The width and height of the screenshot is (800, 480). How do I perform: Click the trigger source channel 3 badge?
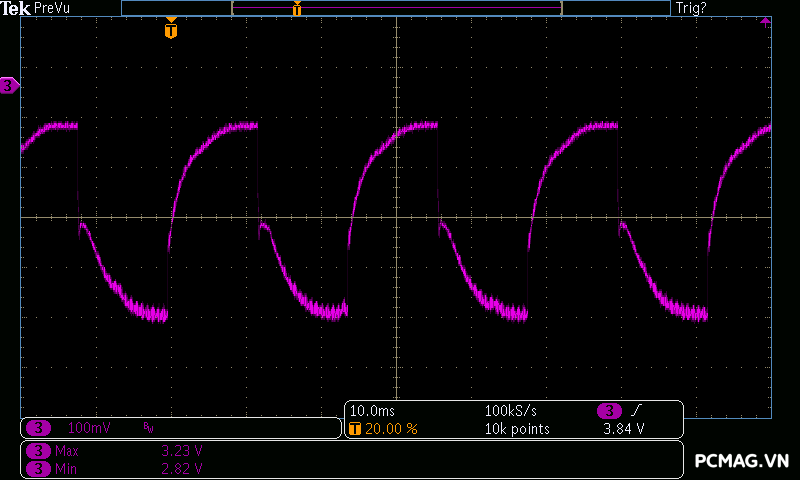tap(609, 411)
